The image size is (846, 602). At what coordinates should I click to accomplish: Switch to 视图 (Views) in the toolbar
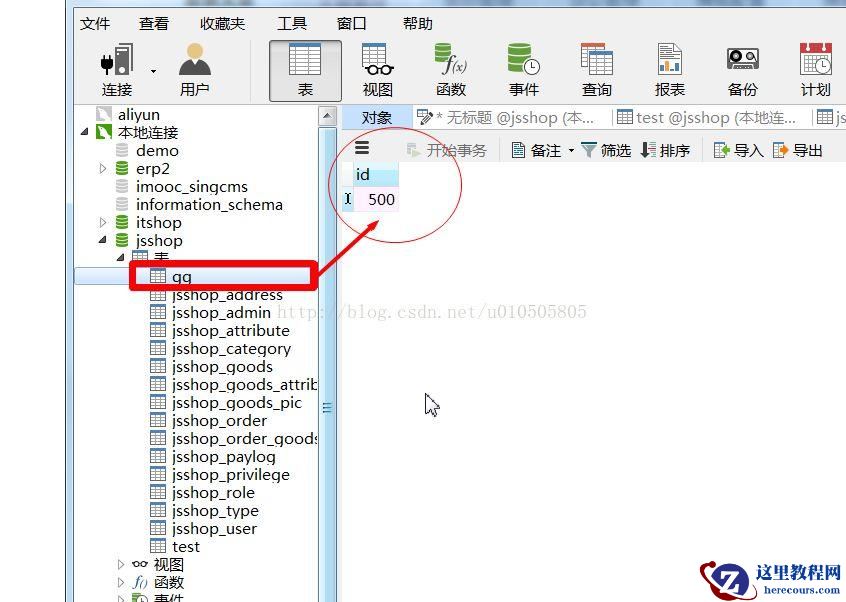(377, 68)
